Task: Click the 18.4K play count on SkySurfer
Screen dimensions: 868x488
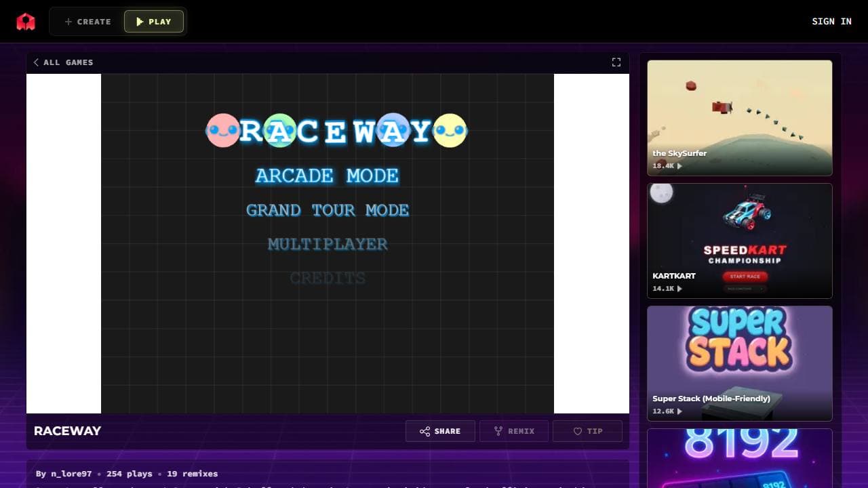Action: coord(667,166)
